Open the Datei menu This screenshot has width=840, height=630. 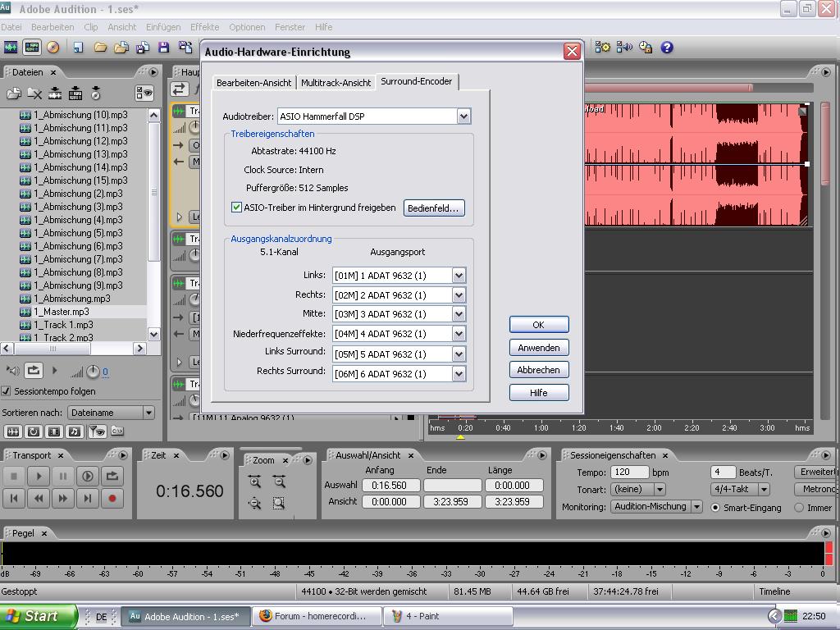click(x=11, y=27)
